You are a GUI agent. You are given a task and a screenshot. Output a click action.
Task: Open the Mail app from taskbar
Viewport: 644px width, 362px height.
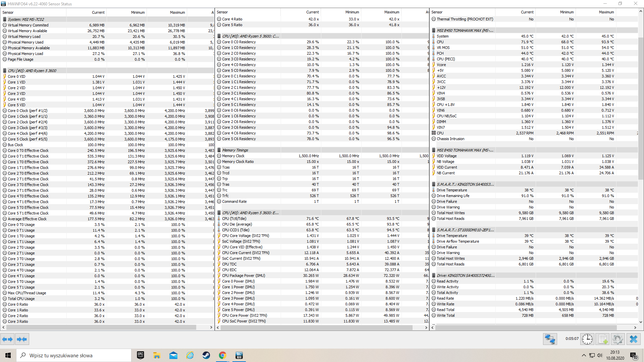point(173,355)
